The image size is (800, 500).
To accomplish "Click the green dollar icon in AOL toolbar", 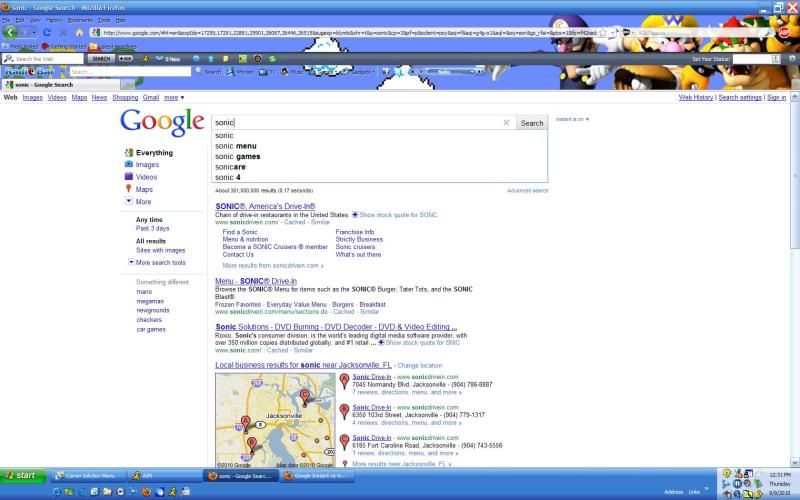I will pos(272,59).
